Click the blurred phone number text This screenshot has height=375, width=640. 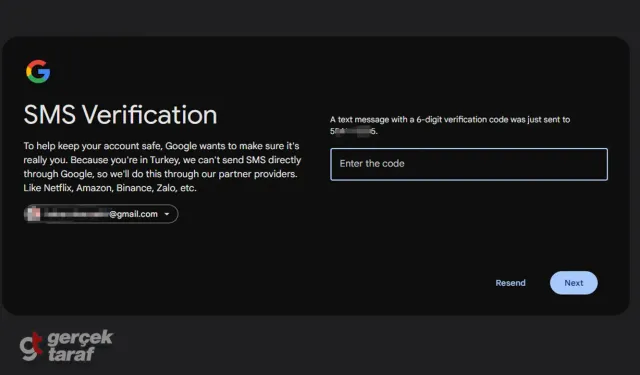(x=353, y=131)
